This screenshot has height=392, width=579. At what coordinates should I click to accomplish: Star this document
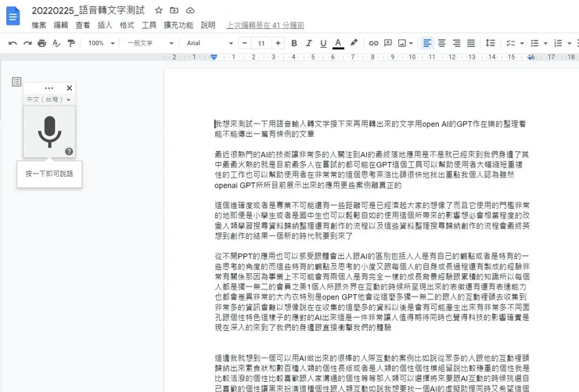tap(159, 10)
